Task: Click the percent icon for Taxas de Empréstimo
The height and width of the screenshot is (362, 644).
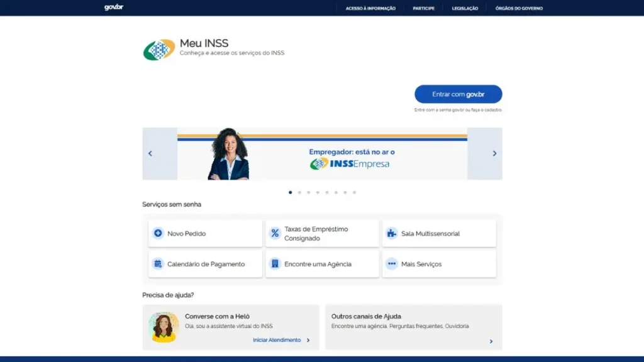Action: point(275,233)
